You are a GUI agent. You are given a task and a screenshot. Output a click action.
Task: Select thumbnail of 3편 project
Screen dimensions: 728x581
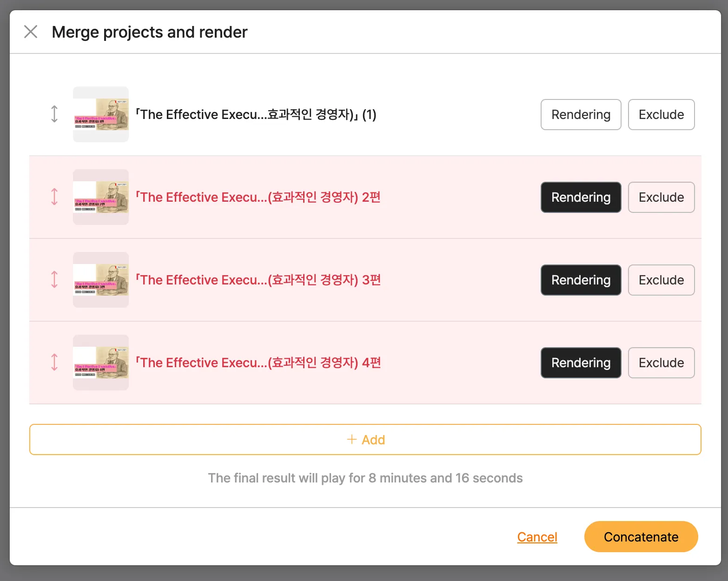pos(101,280)
